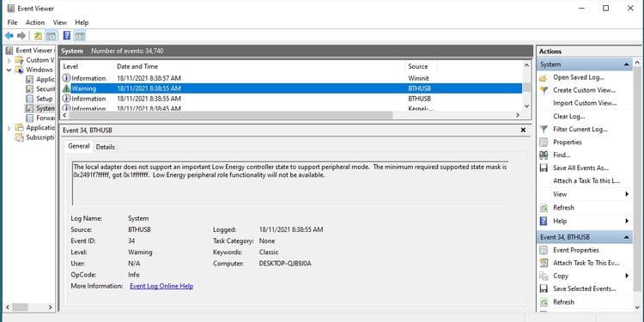Image resolution: width=644 pixels, height=322 pixels.
Task: Click the Attach Task To This Event icon
Action: coord(544,263)
